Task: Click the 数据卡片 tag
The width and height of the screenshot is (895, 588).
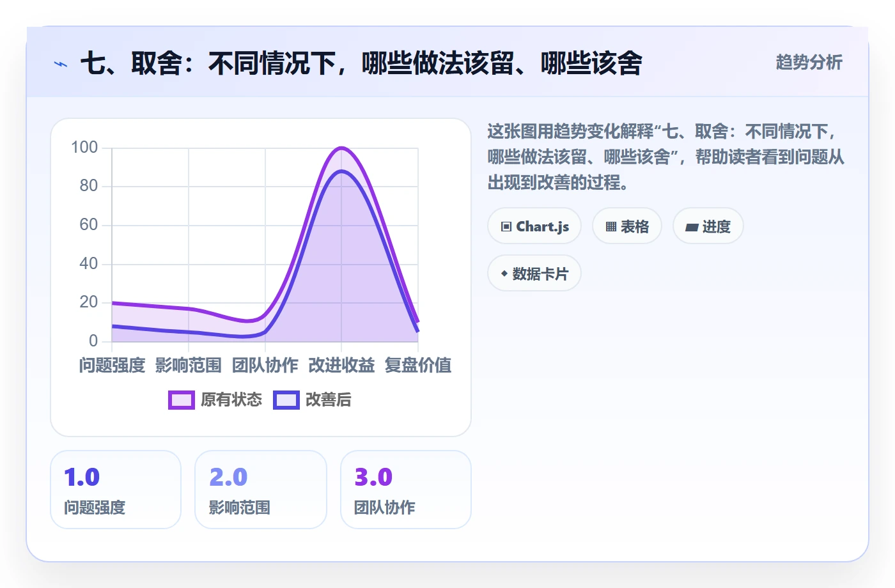Action: [534, 274]
